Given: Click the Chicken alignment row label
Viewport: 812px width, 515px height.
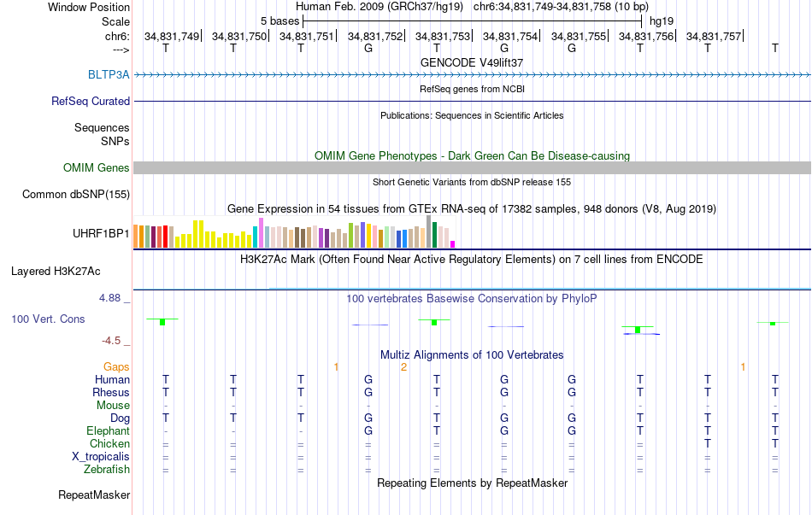Looking at the screenshot, I should coord(109,443).
